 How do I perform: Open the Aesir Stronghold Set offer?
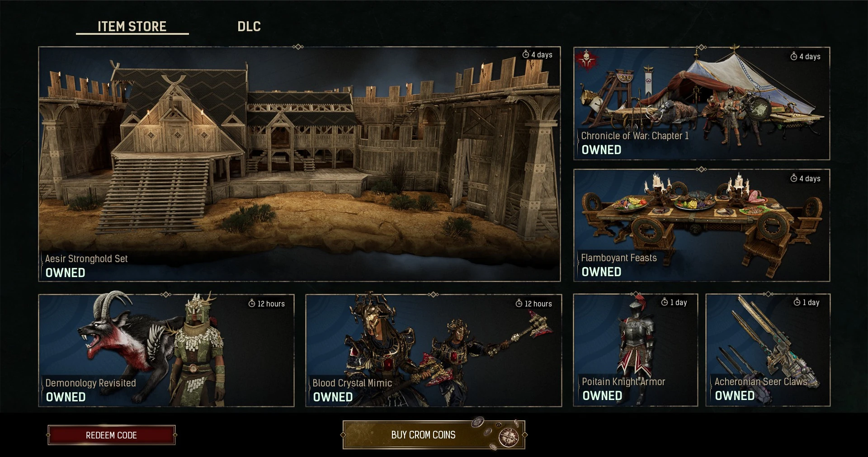[x=299, y=164]
